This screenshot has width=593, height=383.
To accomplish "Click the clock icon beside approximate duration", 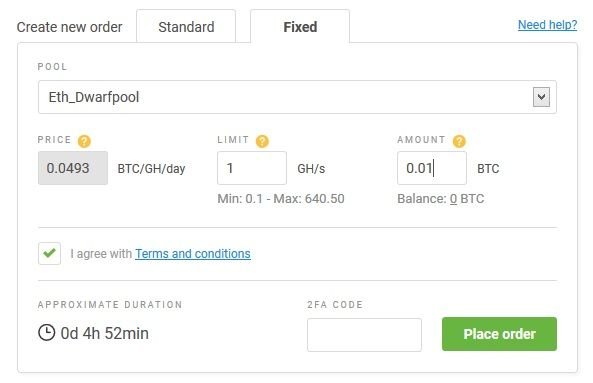I will tap(47, 333).
